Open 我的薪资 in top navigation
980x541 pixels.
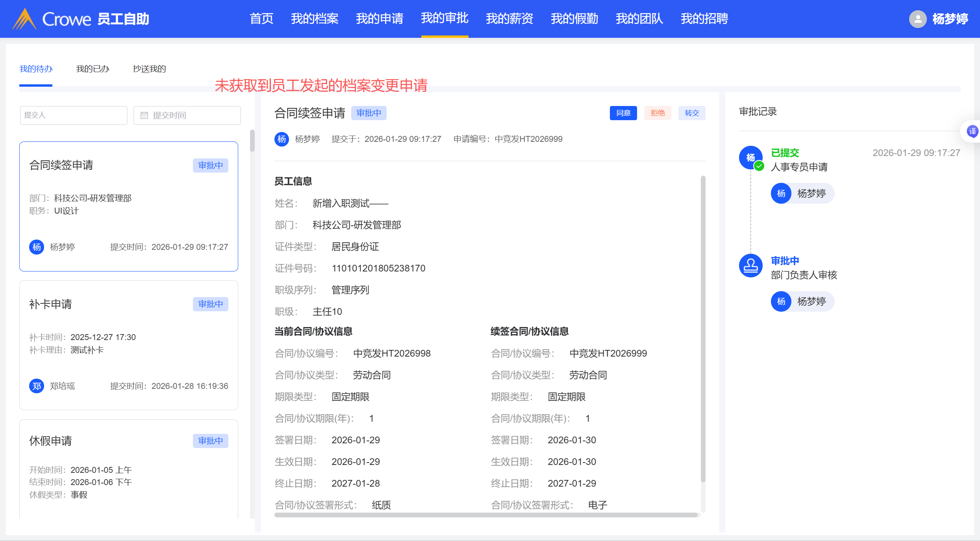[509, 19]
